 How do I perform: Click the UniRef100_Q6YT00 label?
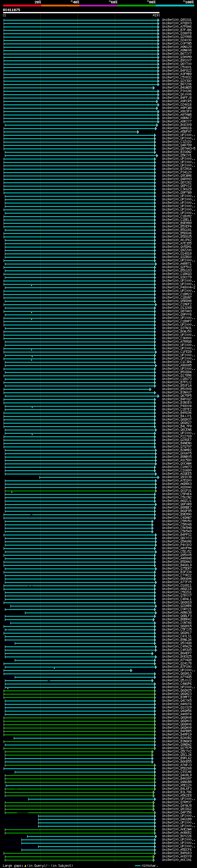(176, 64)
